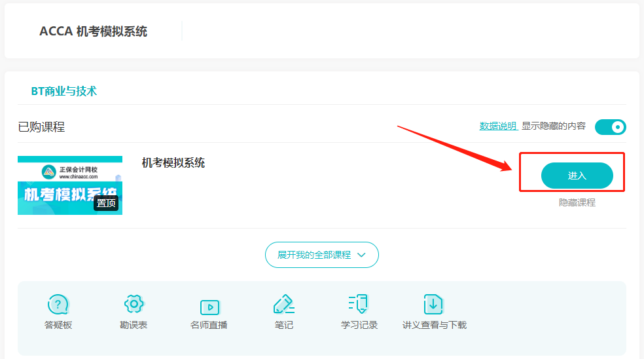Viewport: 644px width, 359px height.
Task: Toggle the 显示隐藏的内容 switch
Action: 611,126
